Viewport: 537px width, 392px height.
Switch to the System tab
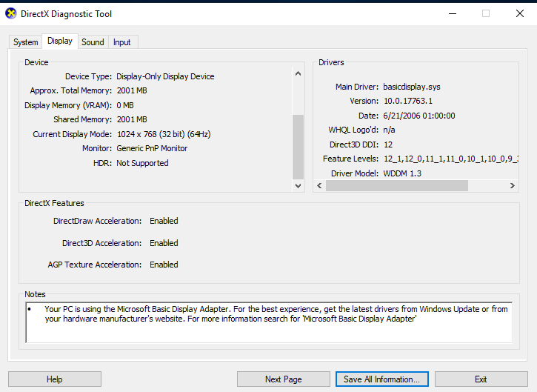coord(26,42)
